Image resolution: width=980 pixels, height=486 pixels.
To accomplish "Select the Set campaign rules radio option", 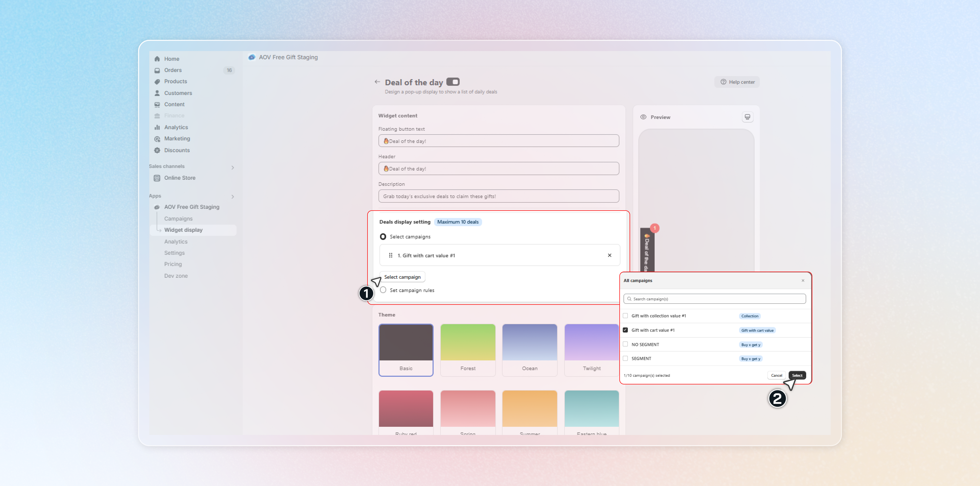I will tap(383, 290).
